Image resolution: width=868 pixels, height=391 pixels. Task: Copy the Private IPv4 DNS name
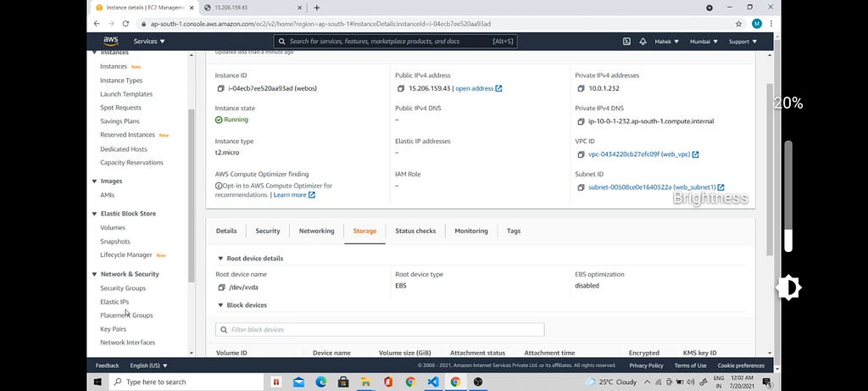[581, 121]
